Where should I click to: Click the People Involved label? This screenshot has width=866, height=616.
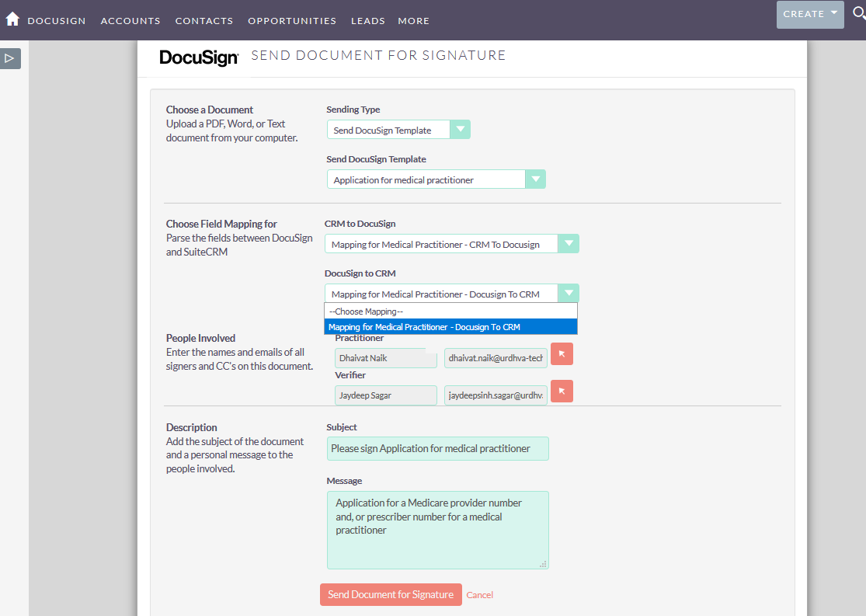point(200,338)
